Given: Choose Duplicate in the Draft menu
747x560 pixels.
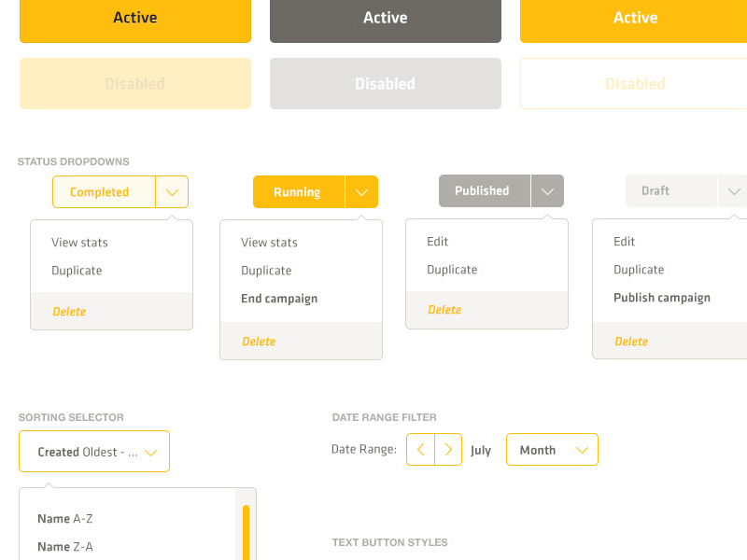Looking at the screenshot, I should pyautogui.click(x=639, y=270).
